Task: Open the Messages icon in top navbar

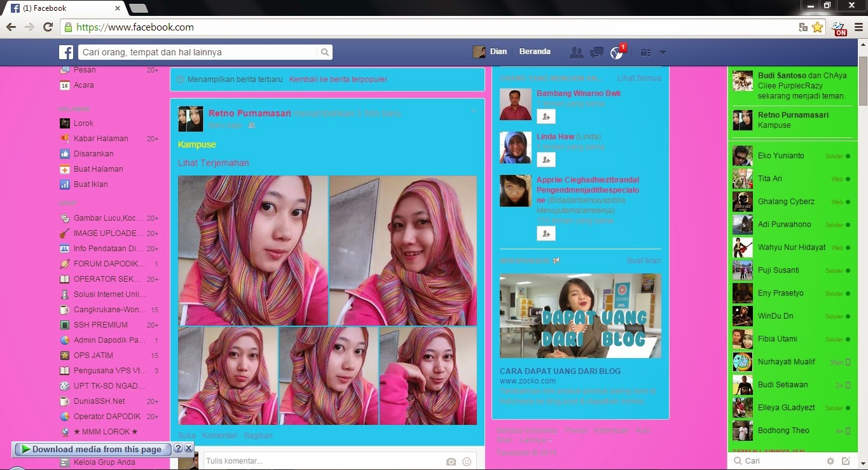Action: (596, 52)
